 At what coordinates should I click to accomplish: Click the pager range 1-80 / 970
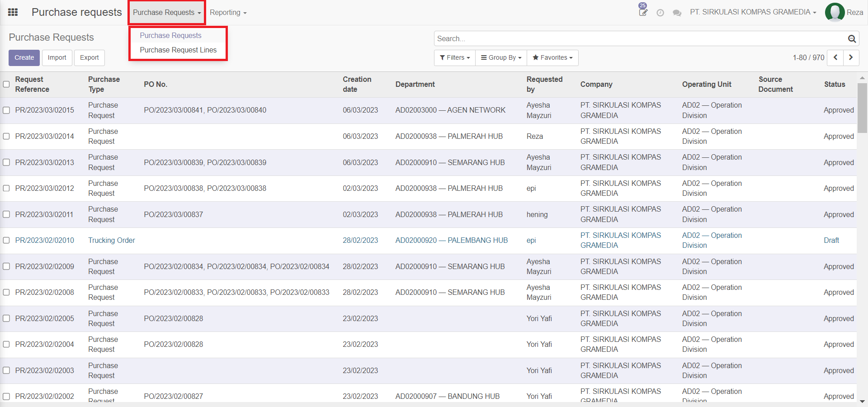point(808,57)
